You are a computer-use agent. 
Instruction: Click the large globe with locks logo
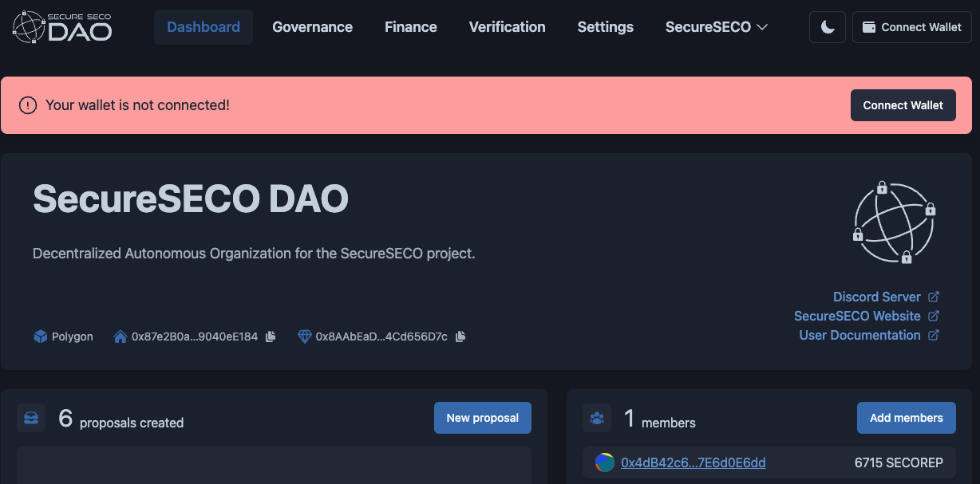coord(894,222)
